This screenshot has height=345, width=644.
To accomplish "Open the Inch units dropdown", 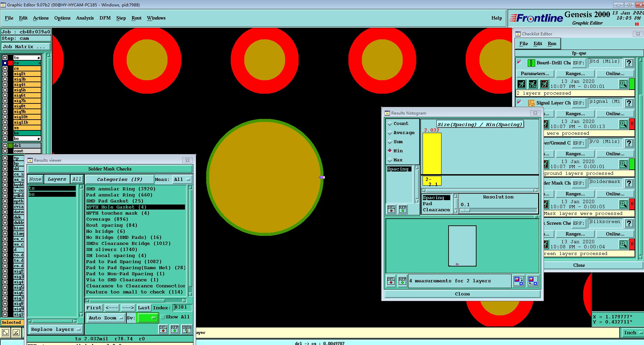I will 633,333.
